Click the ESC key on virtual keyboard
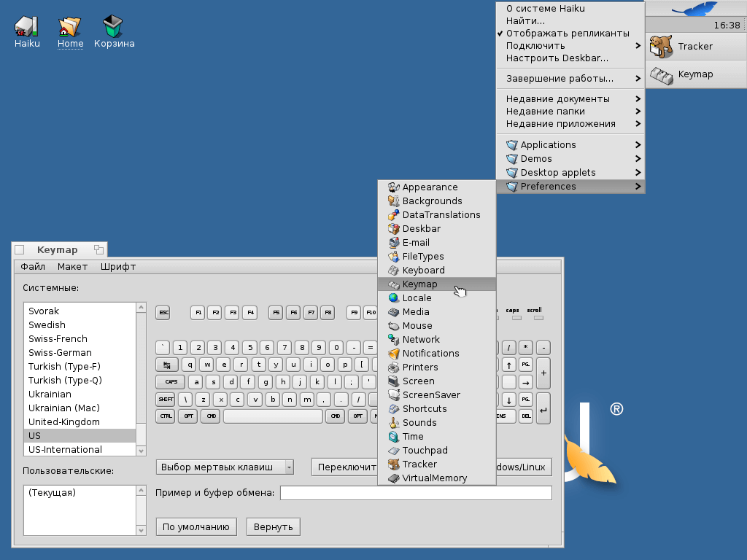The width and height of the screenshot is (747, 560). pyautogui.click(x=163, y=313)
